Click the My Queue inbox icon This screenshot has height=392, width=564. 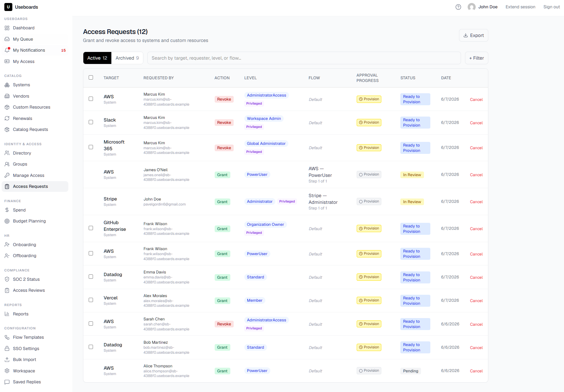tap(7, 39)
